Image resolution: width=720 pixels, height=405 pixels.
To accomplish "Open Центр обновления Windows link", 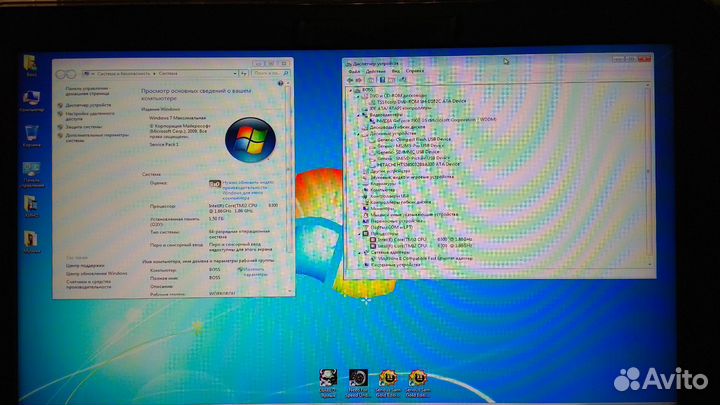I will 96,274.
